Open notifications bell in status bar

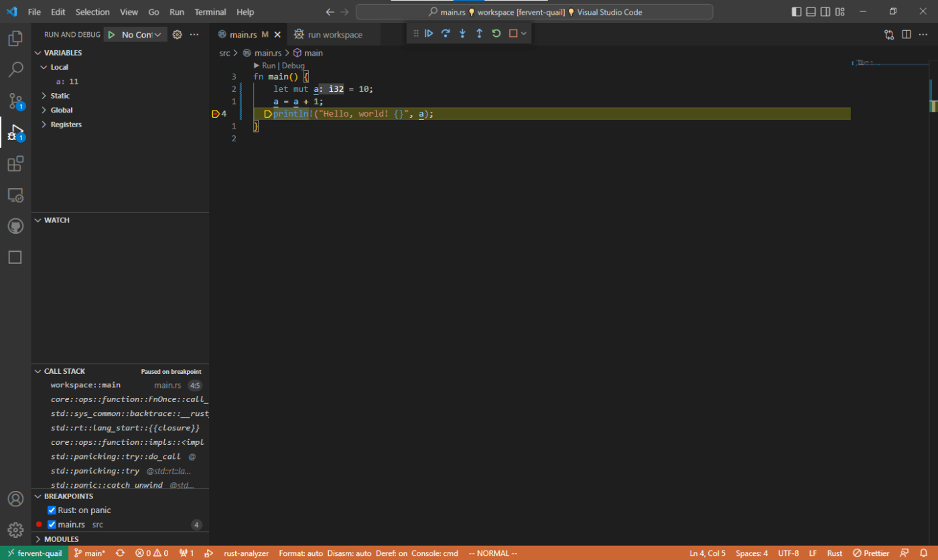click(925, 553)
